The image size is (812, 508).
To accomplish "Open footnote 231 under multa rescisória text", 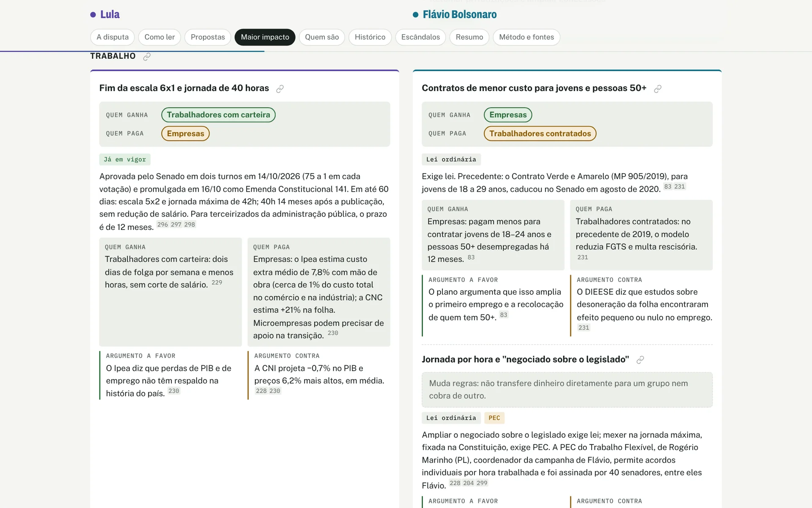I will pos(583,257).
